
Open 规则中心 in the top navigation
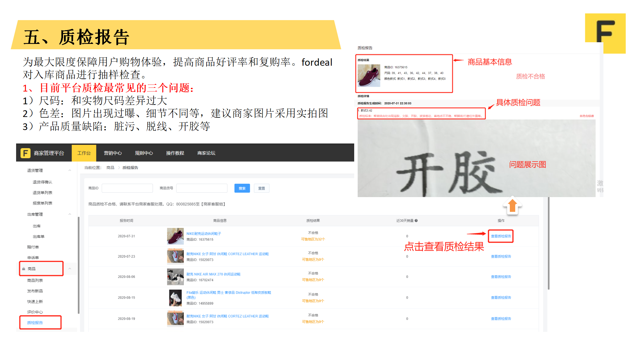tap(144, 153)
